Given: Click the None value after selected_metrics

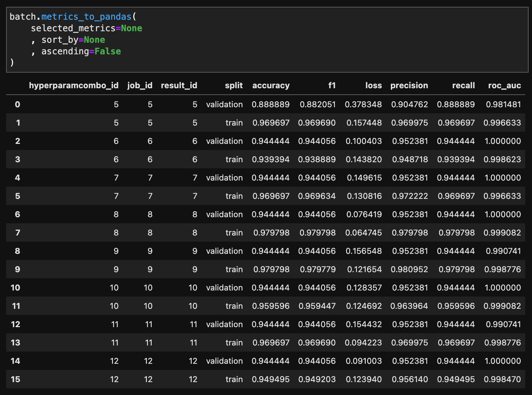Looking at the screenshot, I should click(x=131, y=28).
